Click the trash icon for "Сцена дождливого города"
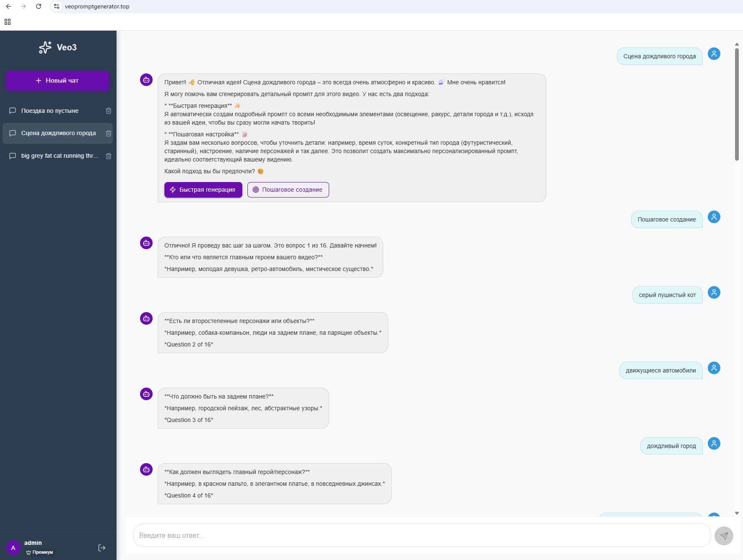743x560 pixels. pyautogui.click(x=109, y=133)
